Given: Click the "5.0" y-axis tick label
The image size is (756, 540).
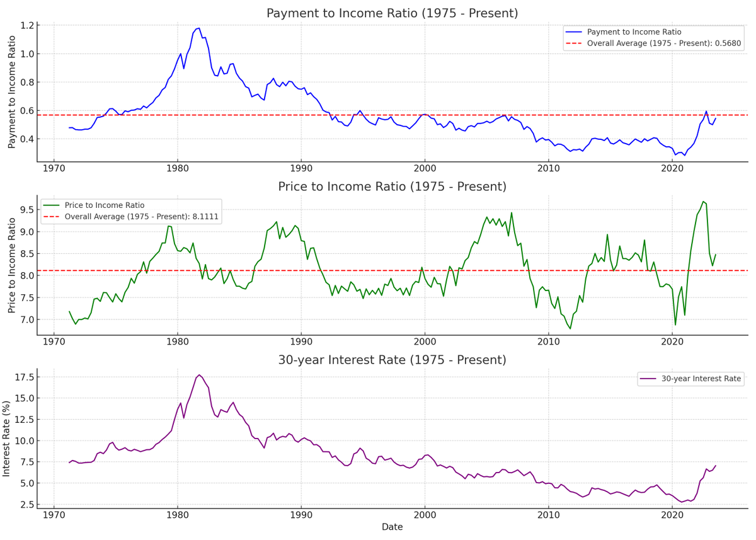Looking at the screenshot, I should pos(26,484).
